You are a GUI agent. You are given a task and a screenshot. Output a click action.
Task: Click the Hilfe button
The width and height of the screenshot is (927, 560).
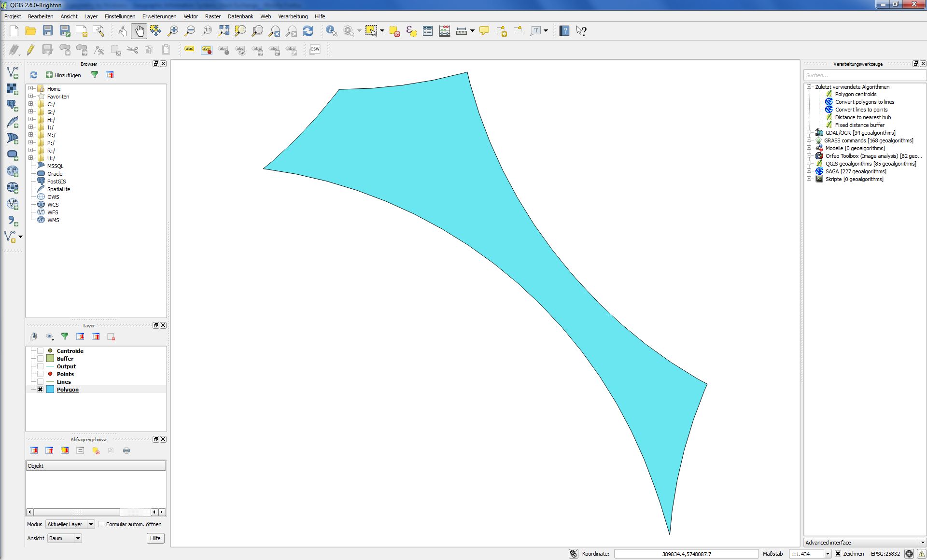[155, 538]
